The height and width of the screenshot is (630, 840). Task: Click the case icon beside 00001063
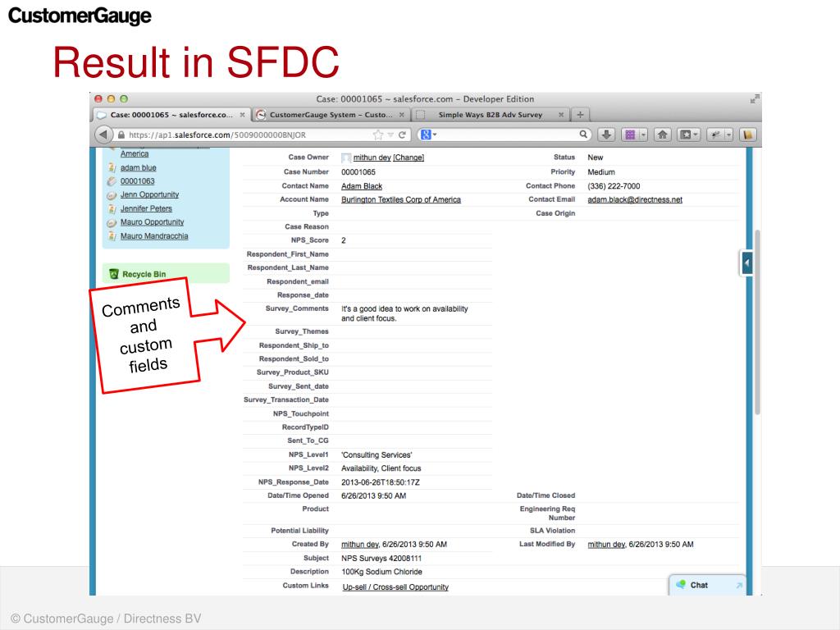coord(112,181)
